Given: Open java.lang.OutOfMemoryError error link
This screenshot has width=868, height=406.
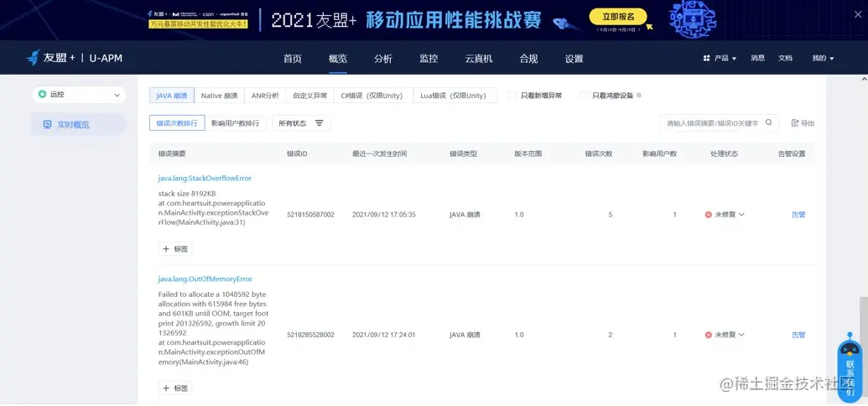Looking at the screenshot, I should pyautogui.click(x=205, y=279).
